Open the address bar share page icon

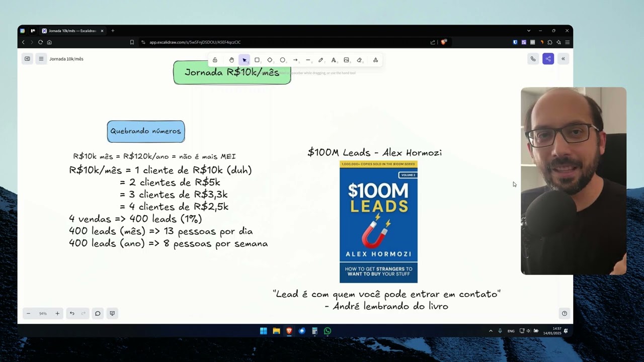coord(433,42)
